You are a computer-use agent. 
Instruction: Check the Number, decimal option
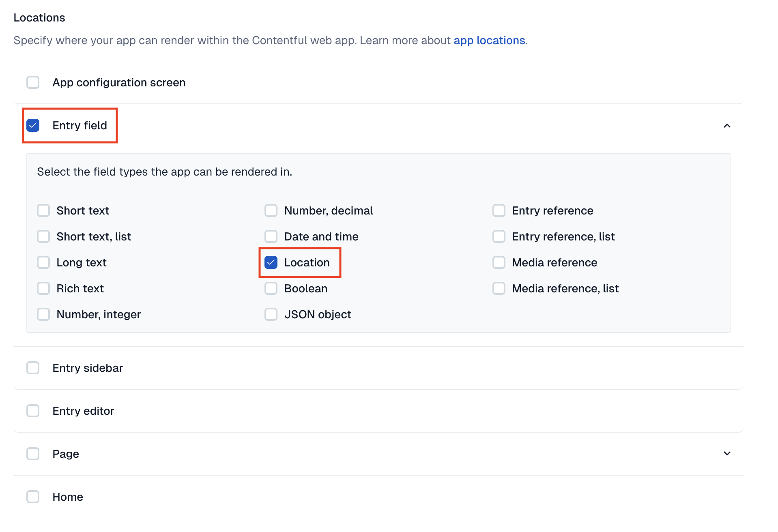click(271, 210)
